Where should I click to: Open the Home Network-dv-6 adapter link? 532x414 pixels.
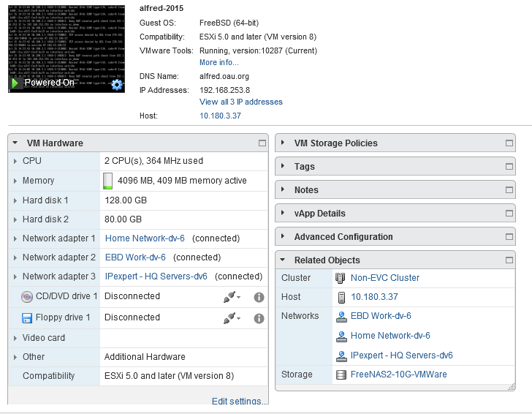pyautogui.click(x=145, y=238)
